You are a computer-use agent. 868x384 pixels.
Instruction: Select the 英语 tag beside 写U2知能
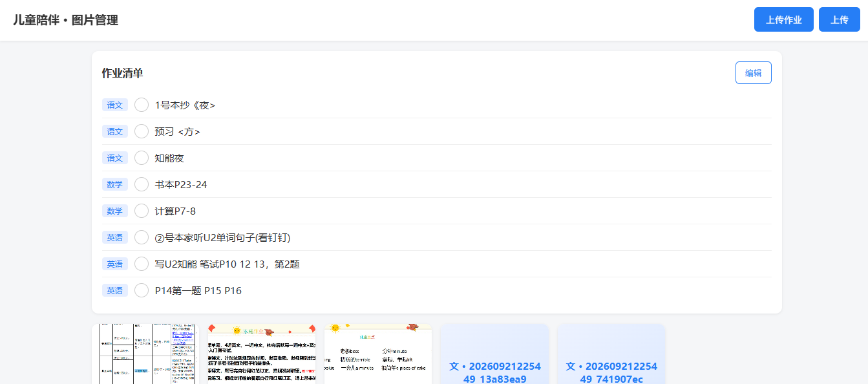pos(115,264)
